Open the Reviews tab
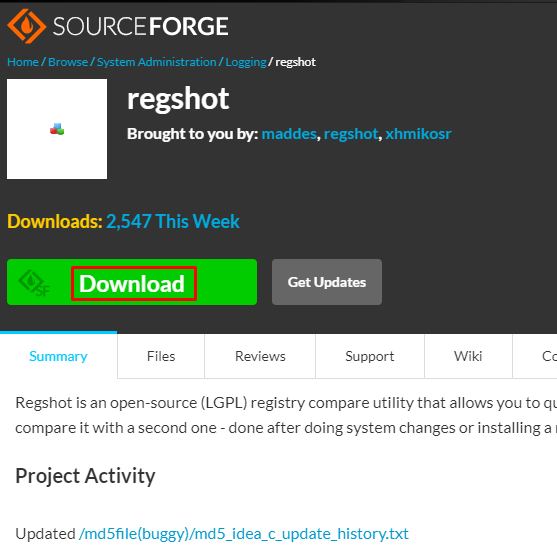Screen dimensions: 557x550 point(260,356)
